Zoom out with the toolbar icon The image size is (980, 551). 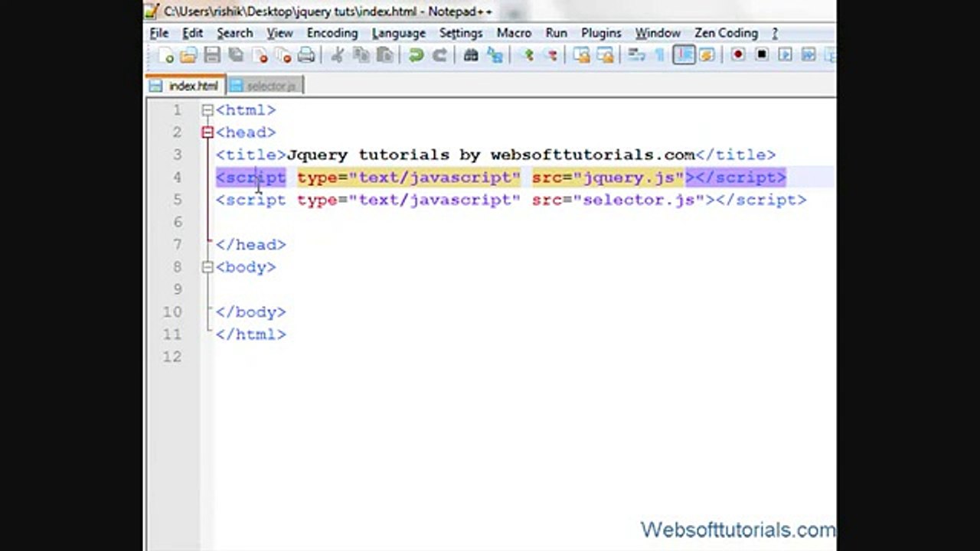(550, 55)
